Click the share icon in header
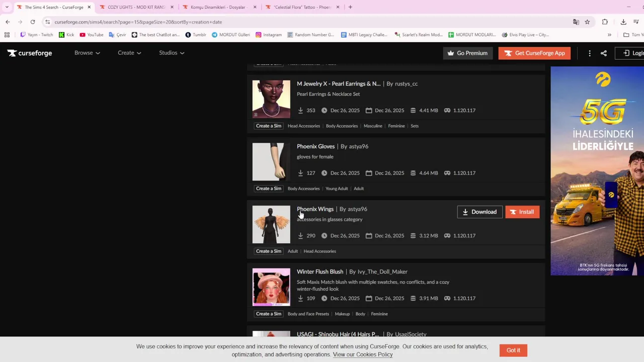This screenshot has height=362, width=644. pyautogui.click(x=604, y=53)
